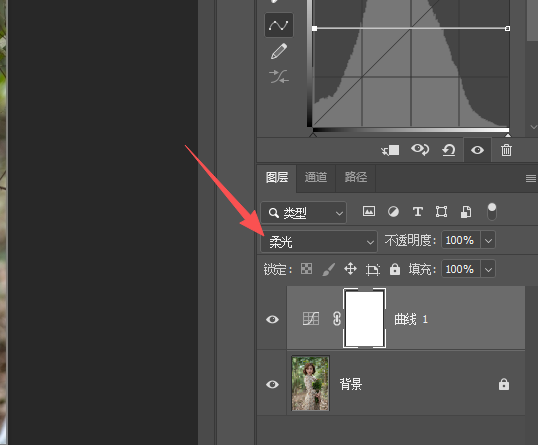Filter for smart objects icon

466,211
